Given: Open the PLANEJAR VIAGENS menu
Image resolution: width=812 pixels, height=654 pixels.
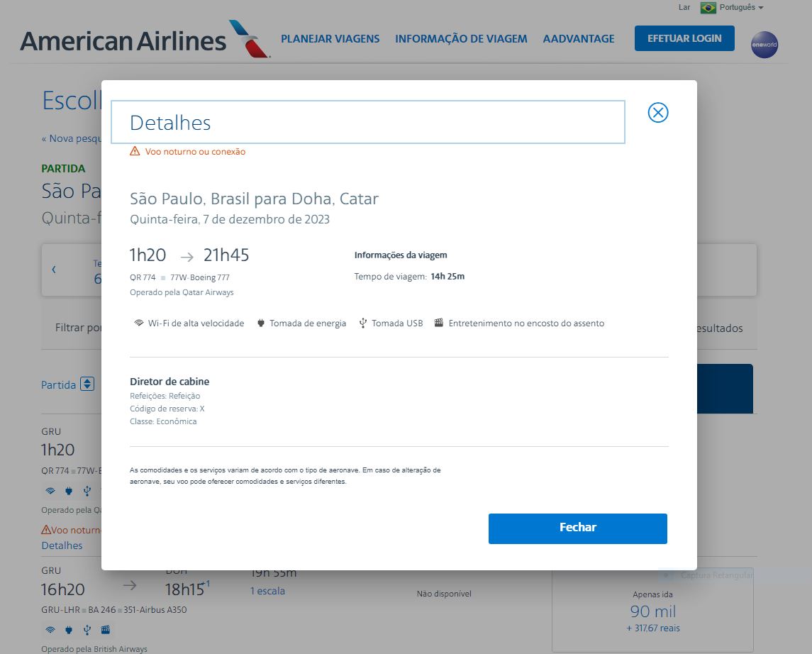Looking at the screenshot, I should point(330,39).
